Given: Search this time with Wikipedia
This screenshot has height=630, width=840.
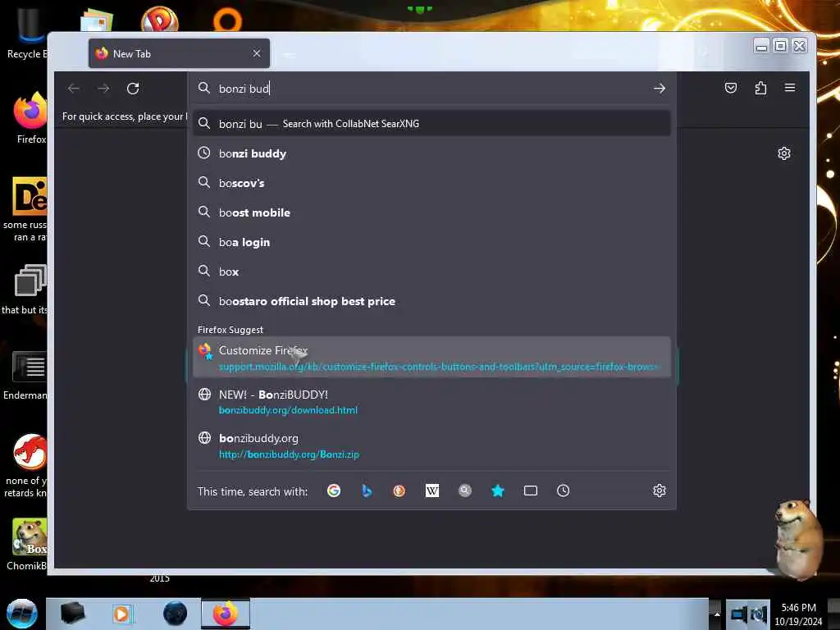Looking at the screenshot, I should (x=431, y=491).
